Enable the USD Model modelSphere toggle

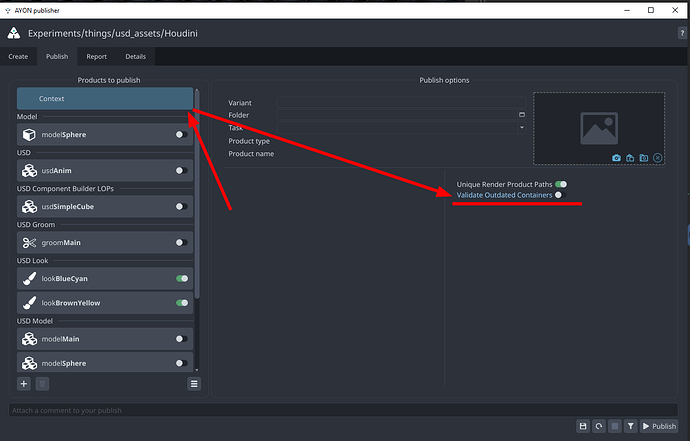181,363
